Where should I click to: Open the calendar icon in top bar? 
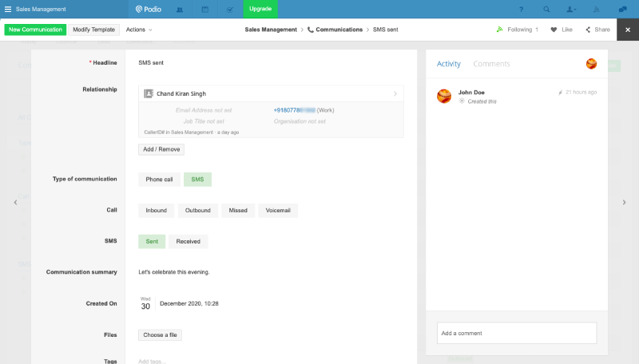pyautogui.click(x=204, y=9)
